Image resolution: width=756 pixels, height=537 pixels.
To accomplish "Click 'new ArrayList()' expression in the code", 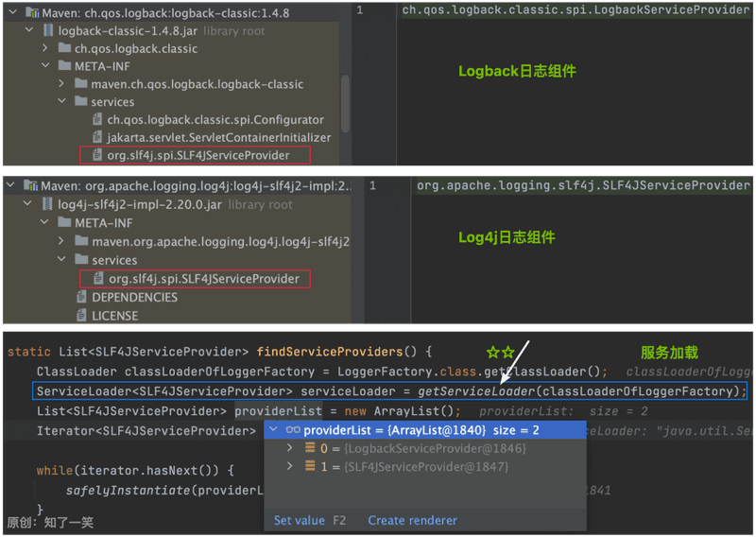I will 399,411.
